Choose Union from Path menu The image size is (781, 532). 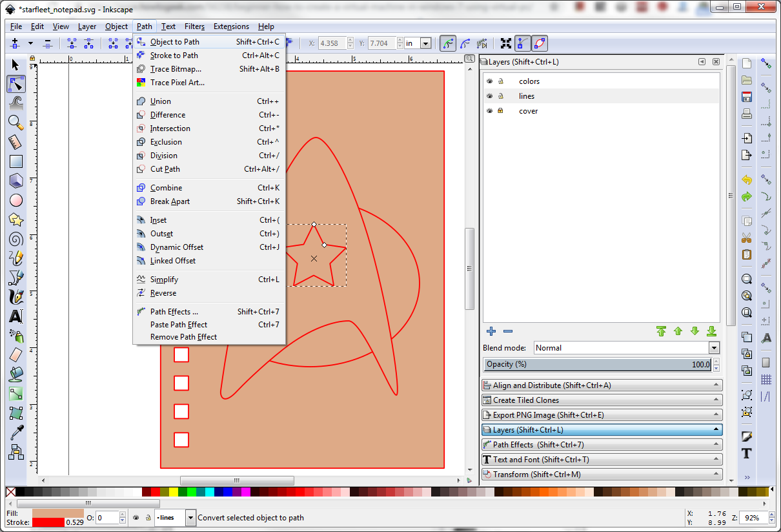[209, 101]
